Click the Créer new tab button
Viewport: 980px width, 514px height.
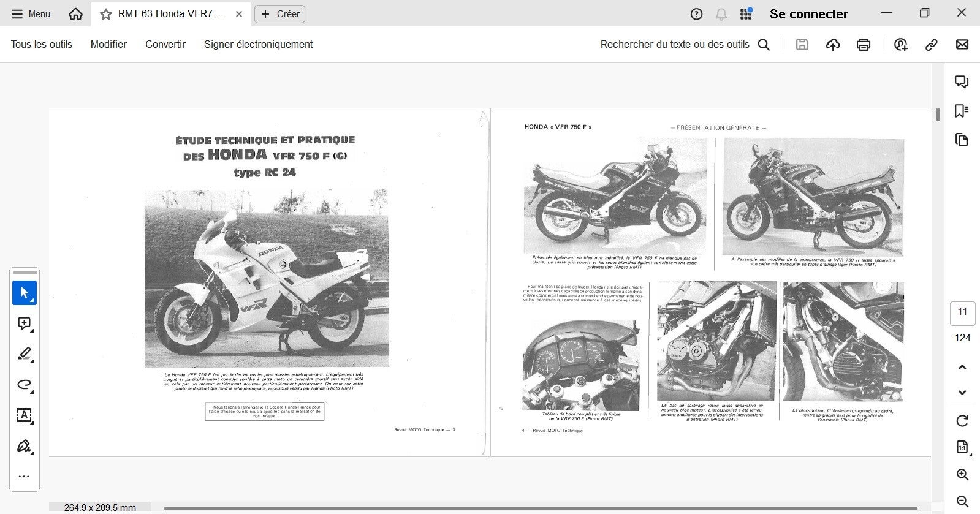pos(280,14)
